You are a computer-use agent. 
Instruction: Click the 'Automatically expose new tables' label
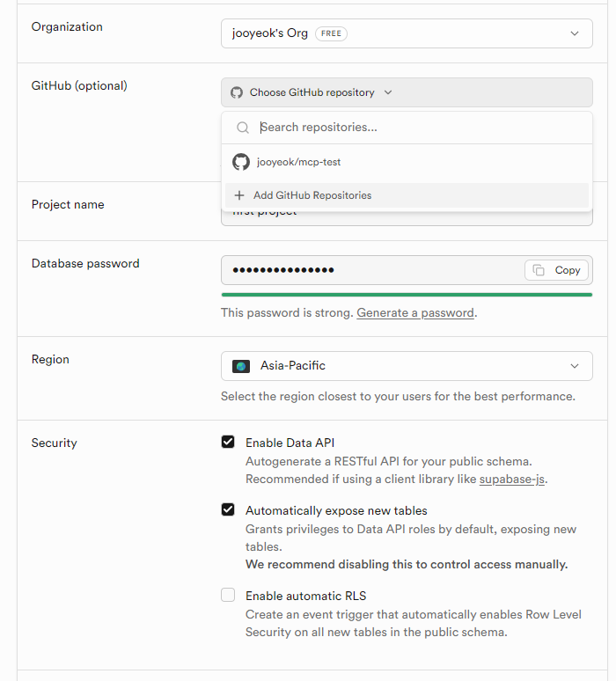(x=336, y=510)
